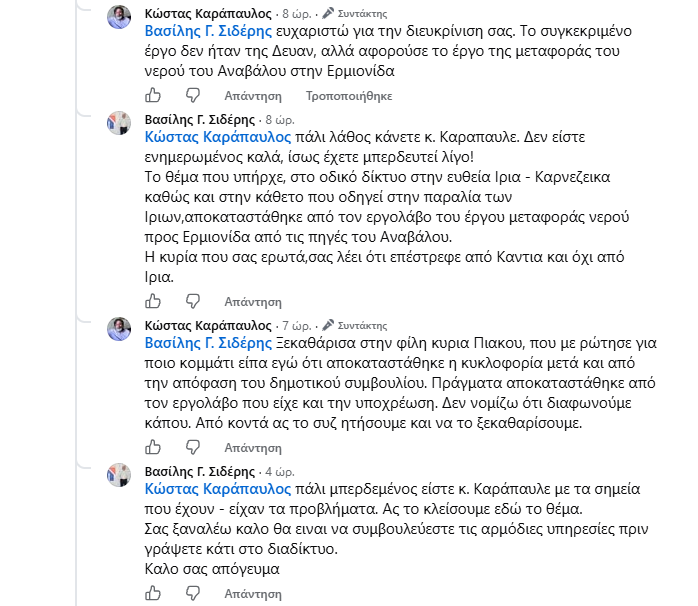Open Κώστας Καράπαυλος avatar on first comment
The width and height of the screenshot is (698, 606).
click(x=119, y=17)
